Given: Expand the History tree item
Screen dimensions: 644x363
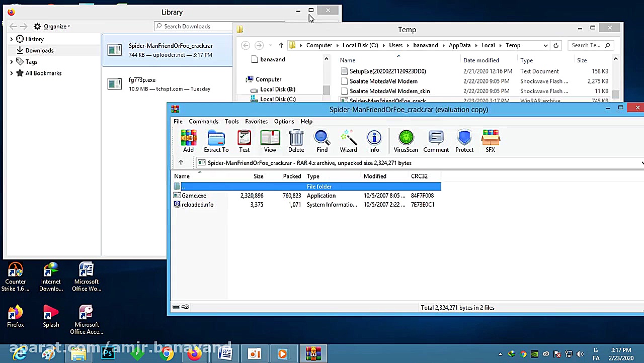Looking at the screenshot, I should point(12,39).
